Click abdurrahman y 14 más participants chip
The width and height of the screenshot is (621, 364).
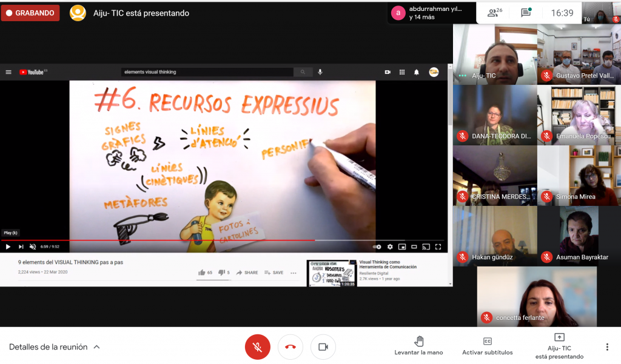point(432,13)
